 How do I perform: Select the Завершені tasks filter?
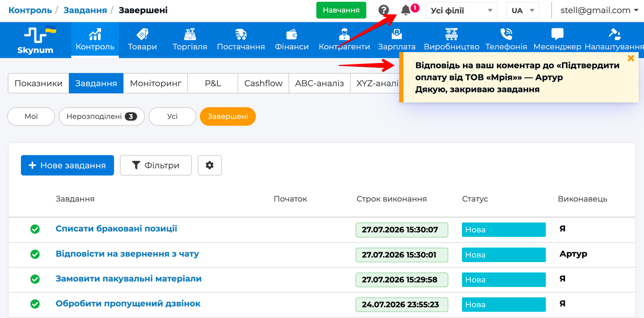[228, 116]
